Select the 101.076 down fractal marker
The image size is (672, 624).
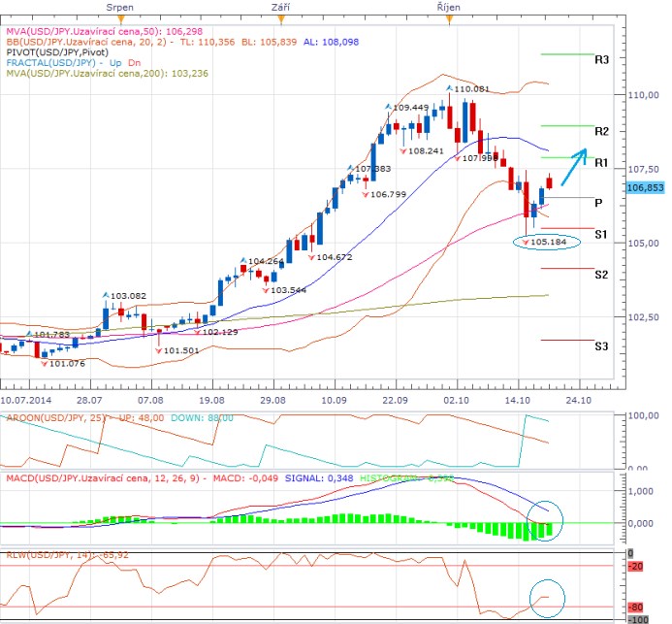[x=64, y=364]
